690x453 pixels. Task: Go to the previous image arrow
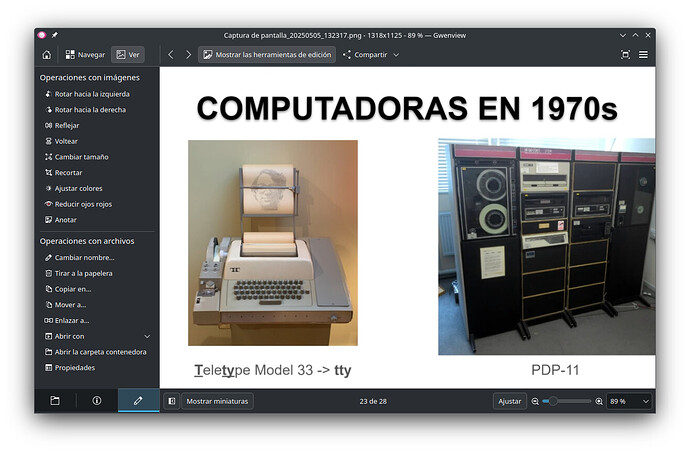171,55
